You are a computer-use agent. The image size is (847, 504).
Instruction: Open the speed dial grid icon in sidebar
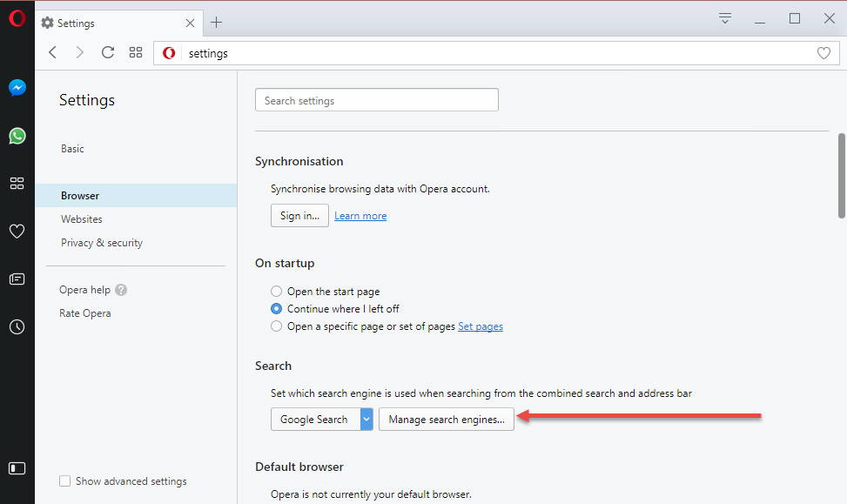(x=17, y=183)
